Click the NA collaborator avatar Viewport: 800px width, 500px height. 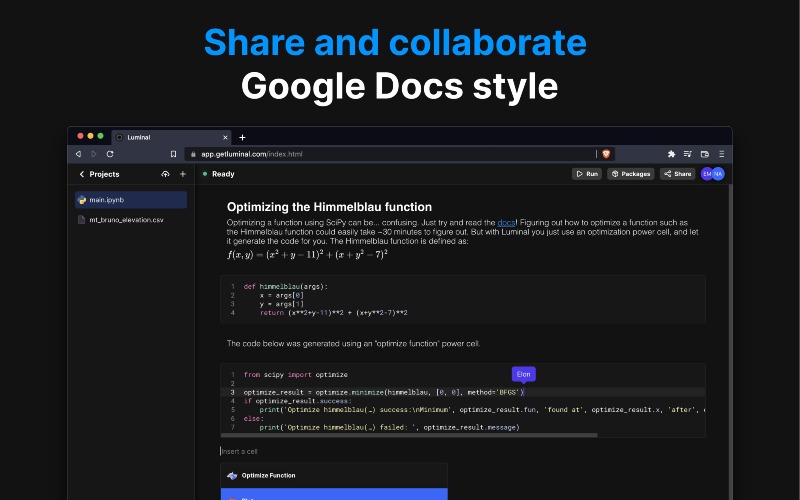(718, 174)
